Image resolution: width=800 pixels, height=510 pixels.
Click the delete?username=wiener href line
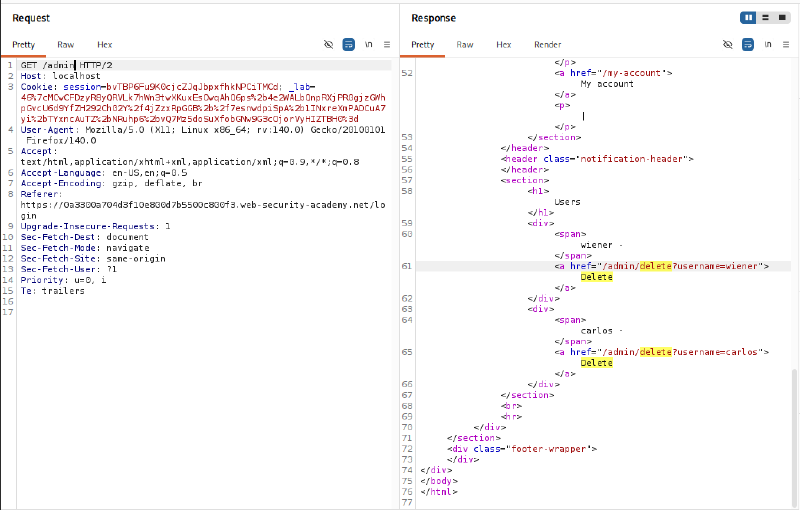click(662, 266)
